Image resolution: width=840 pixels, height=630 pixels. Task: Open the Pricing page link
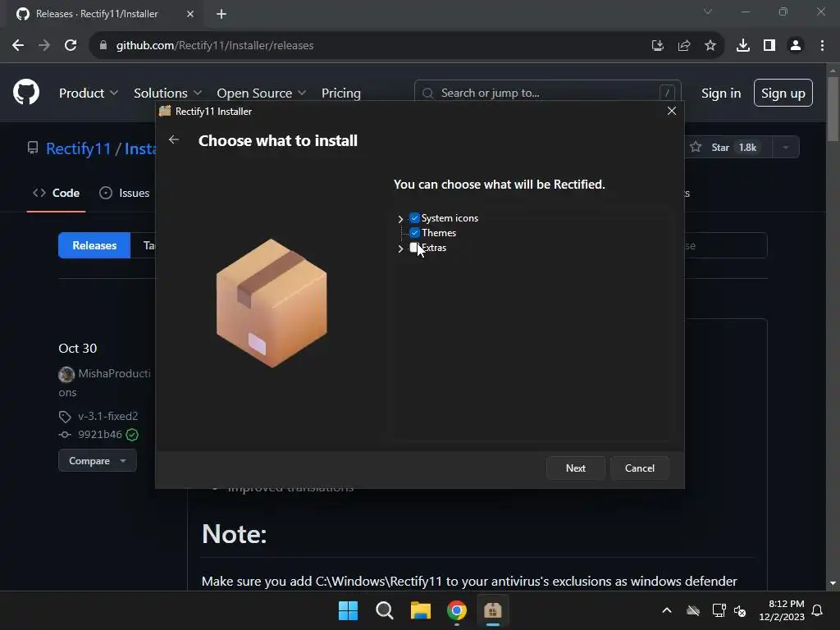coord(341,93)
